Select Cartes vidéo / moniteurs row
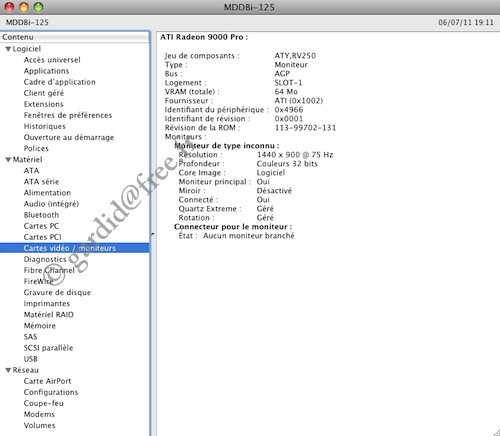 (75, 248)
